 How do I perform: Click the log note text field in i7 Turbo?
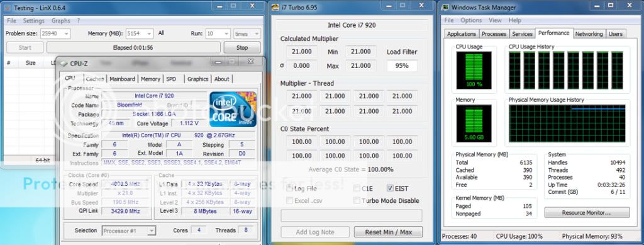(x=351, y=216)
